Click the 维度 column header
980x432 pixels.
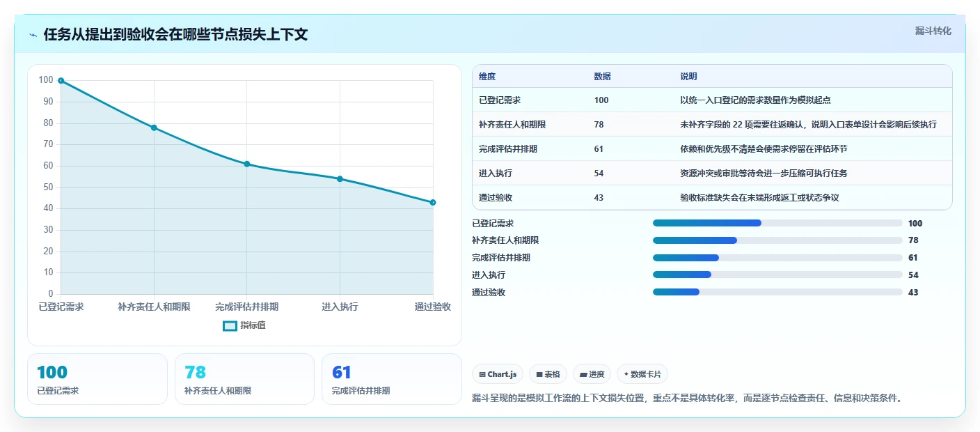click(487, 77)
